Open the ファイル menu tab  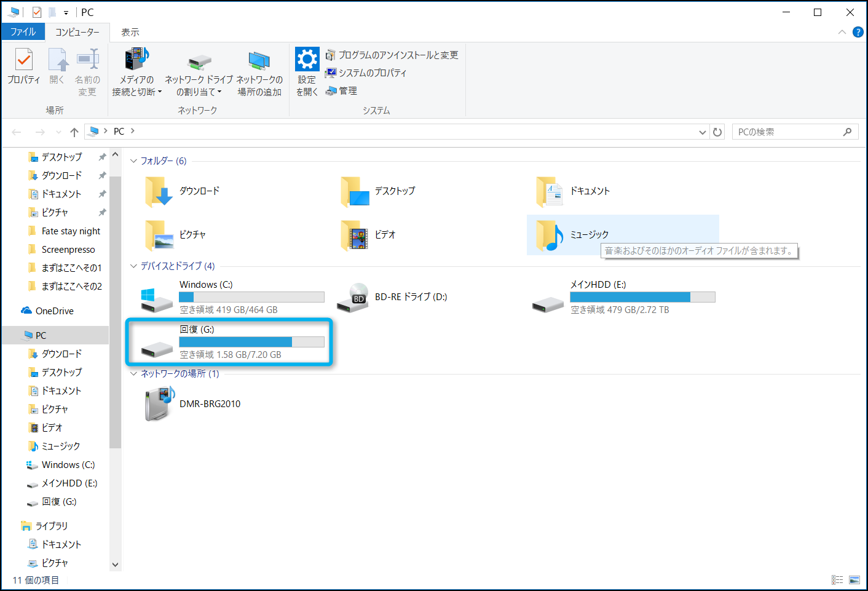click(23, 32)
